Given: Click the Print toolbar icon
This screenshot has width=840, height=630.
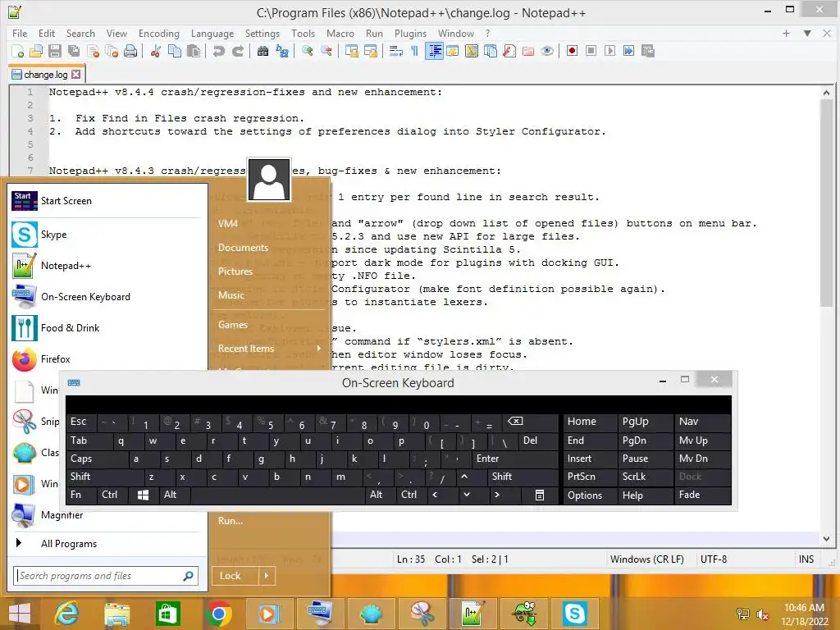Looking at the screenshot, I should (130, 52).
